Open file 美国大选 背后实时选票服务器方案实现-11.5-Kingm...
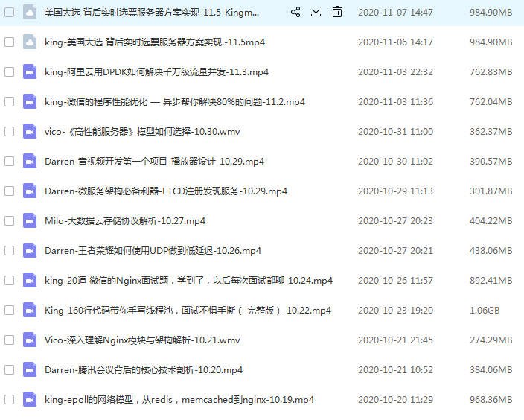Viewport: 524px width, 420px height. click(152, 13)
